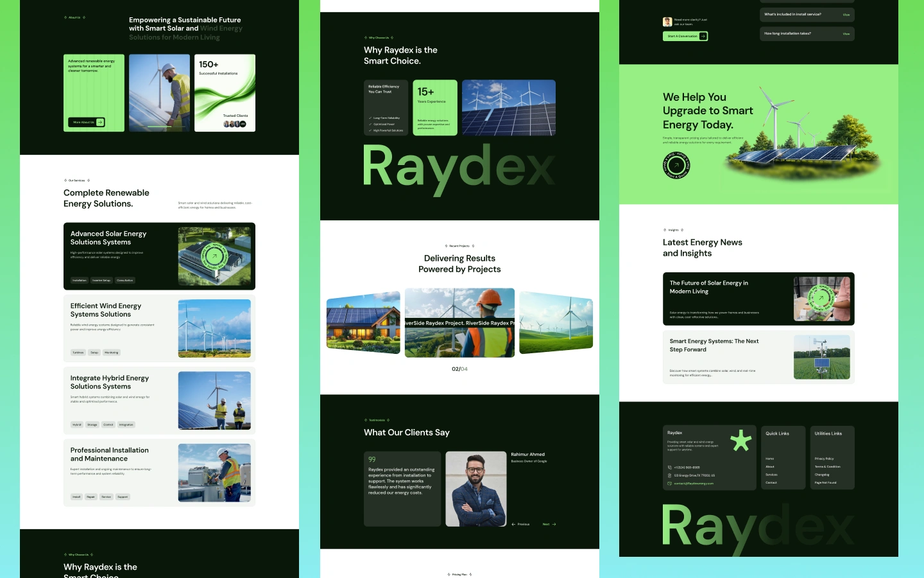Open the Services link in Quick Links
The width and height of the screenshot is (924, 578).
[771, 475]
